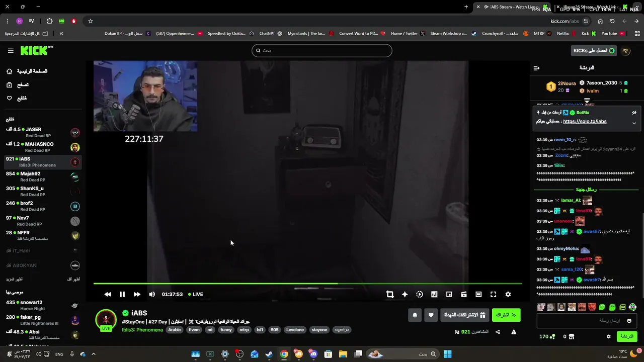The width and height of the screenshot is (644, 362).
Task: Send message with green chat button
Action: click(627, 336)
